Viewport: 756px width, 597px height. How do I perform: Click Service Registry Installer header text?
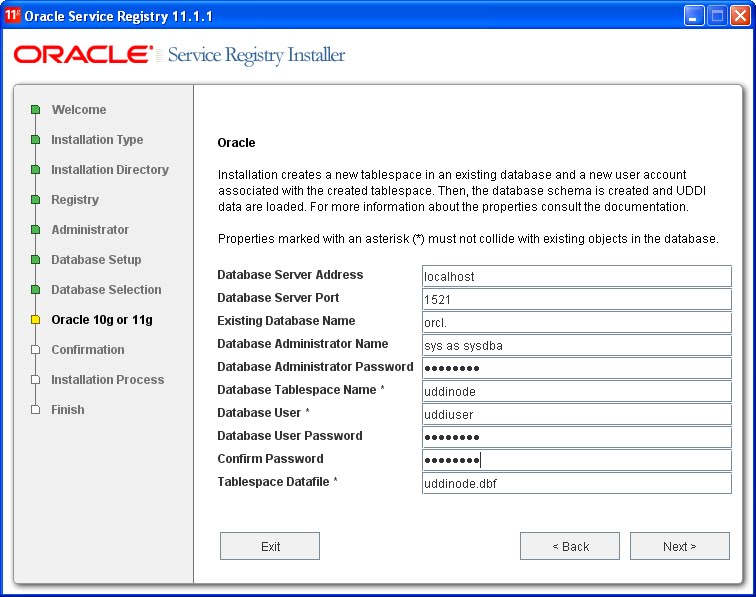pos(256,55)
